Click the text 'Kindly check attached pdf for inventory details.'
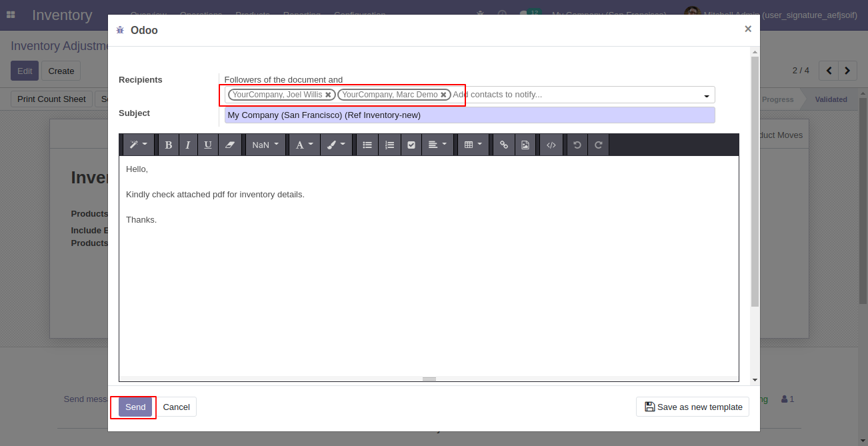The image size is (868, 446). coord(215,195)
